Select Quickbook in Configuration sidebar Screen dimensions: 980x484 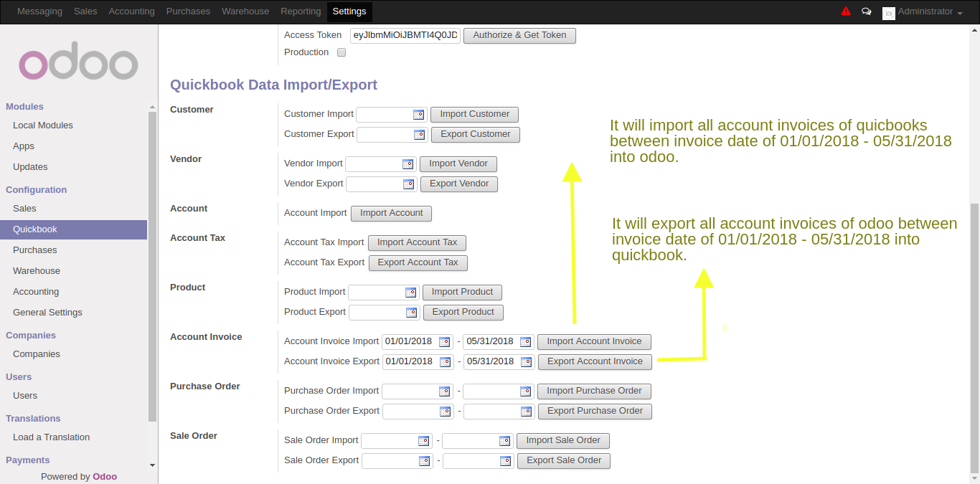point(73,229)
